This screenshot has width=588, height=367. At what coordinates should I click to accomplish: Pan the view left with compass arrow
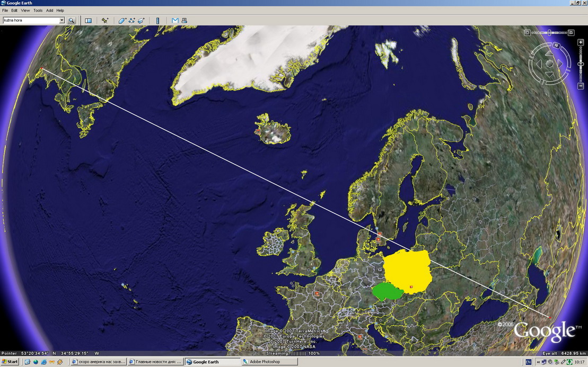tap(539, 64)
